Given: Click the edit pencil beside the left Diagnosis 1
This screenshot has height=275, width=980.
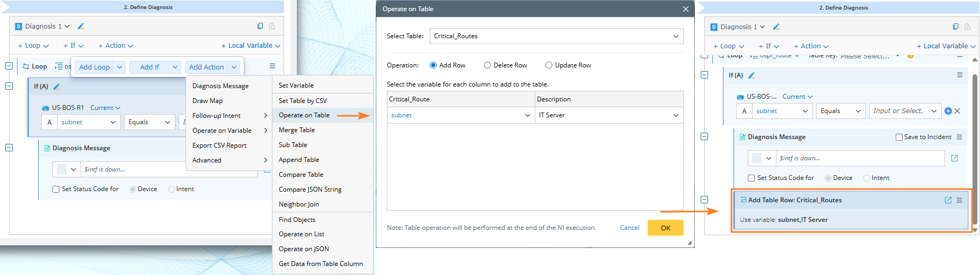Looking at the screenshot, I should pos(81,26).
